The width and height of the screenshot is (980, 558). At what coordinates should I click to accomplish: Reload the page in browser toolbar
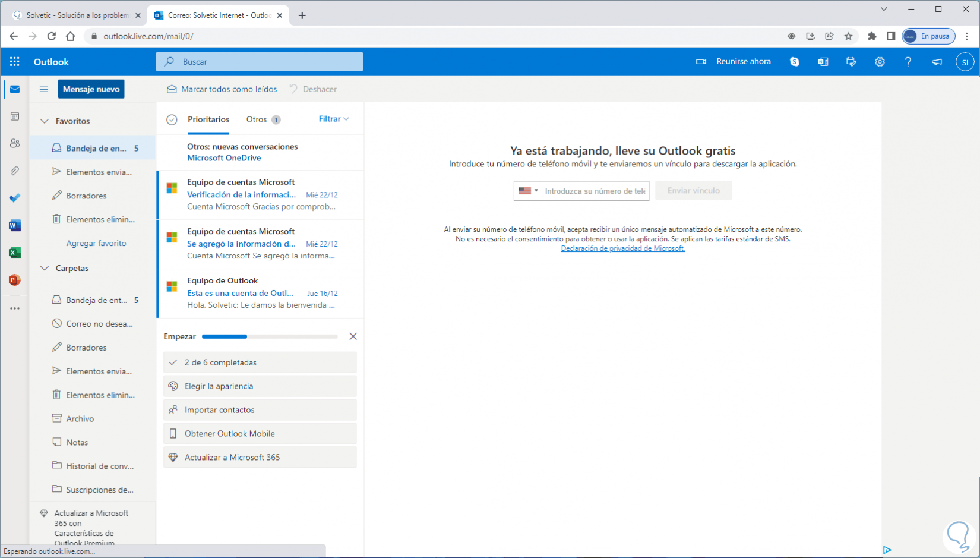click(52, 36)
